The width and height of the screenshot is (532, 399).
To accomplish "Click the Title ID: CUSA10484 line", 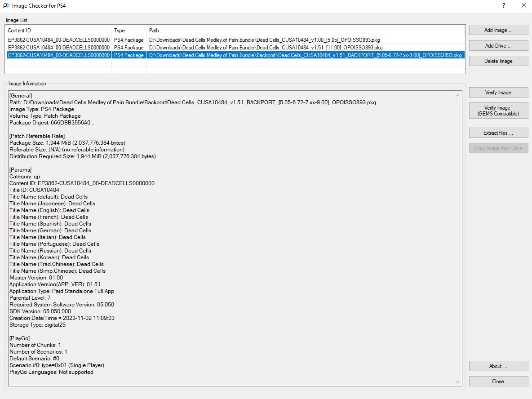I will click(x=34, y=190).
